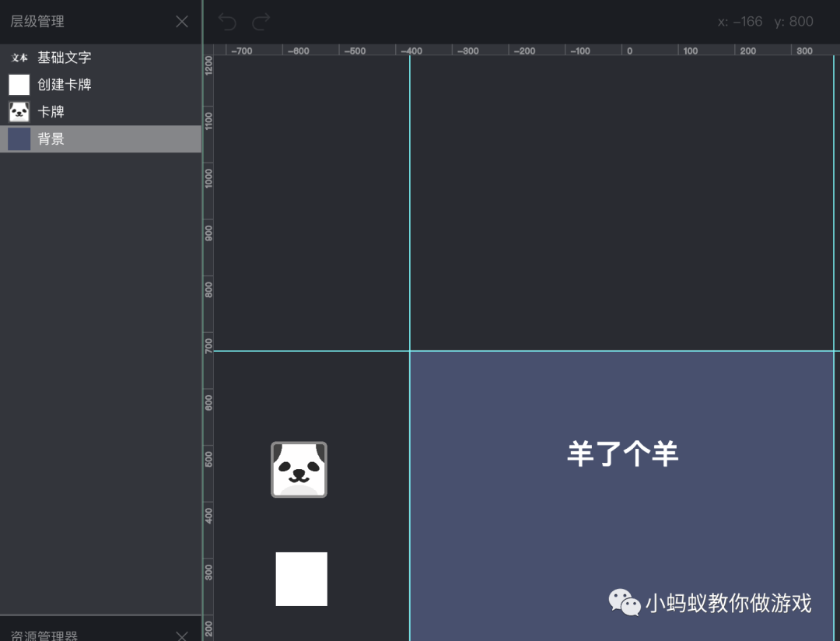The width and height of the screenshot is (840, 641).
Task: Select the 基础文字 layer row
Action: [100, 58]
